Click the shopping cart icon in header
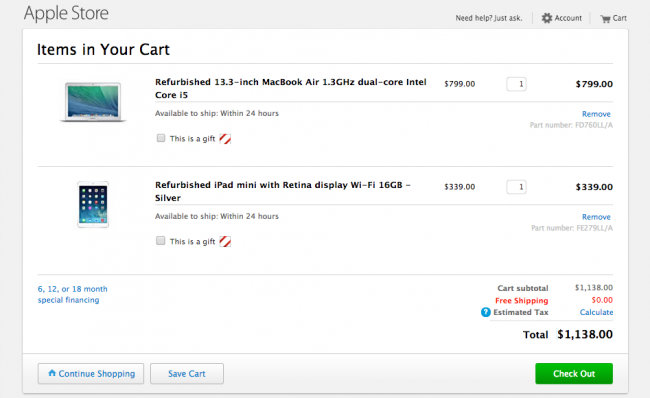Image resolution: width=650 pixels, height=398 pixels. pos(605,19)
